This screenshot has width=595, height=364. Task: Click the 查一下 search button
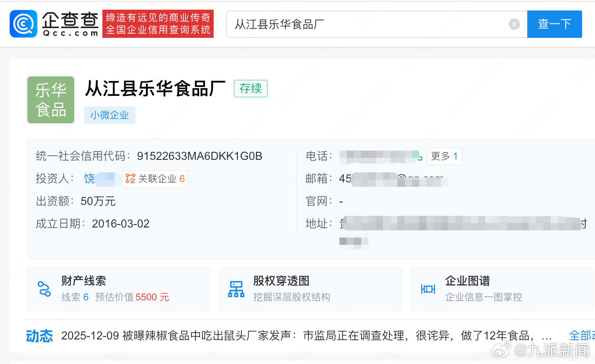(x=555, y=24)
